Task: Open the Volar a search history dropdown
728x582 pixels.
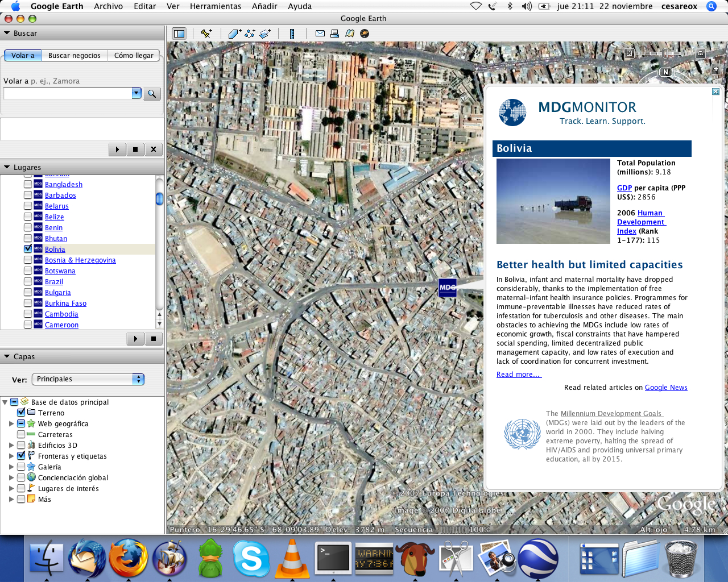Action: click(136, 93)
